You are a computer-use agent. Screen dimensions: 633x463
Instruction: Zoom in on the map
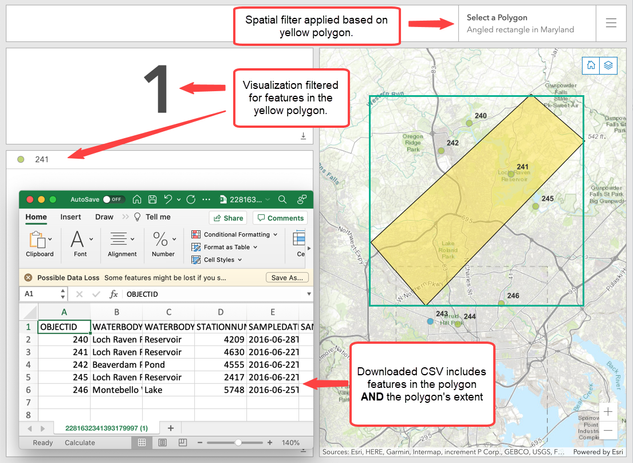pyautogui.click(x=608, y=412)
